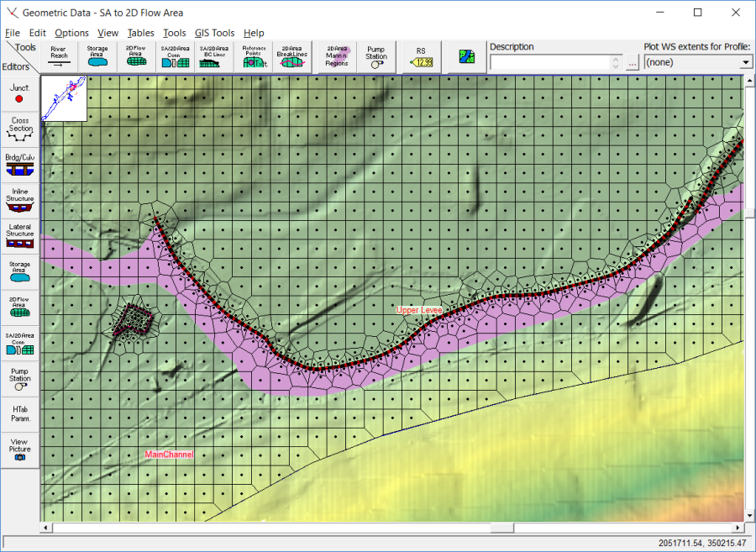
Task: Click inside the Description input field
Action: (554, 62)
